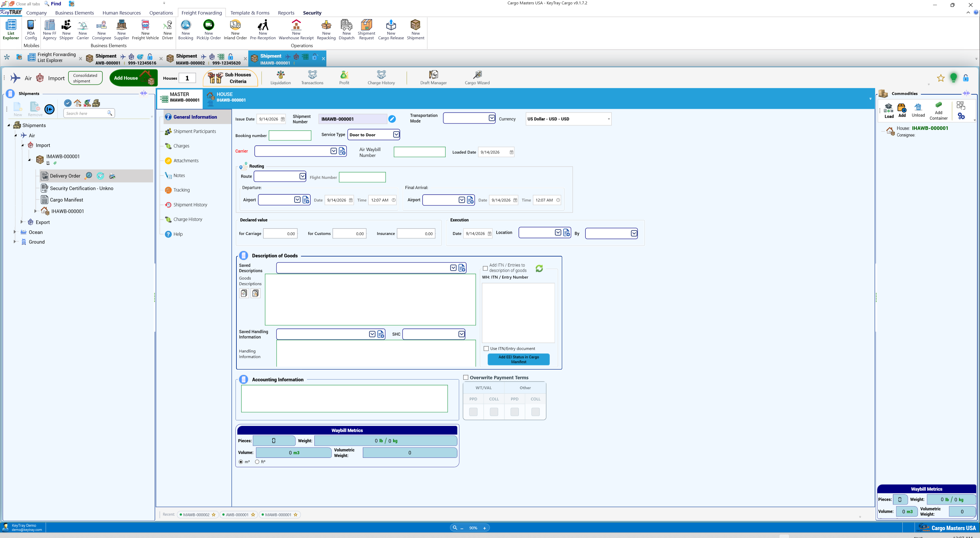The image size is (980, 538).
Task: Open the Profit tool
Action: 344,78
